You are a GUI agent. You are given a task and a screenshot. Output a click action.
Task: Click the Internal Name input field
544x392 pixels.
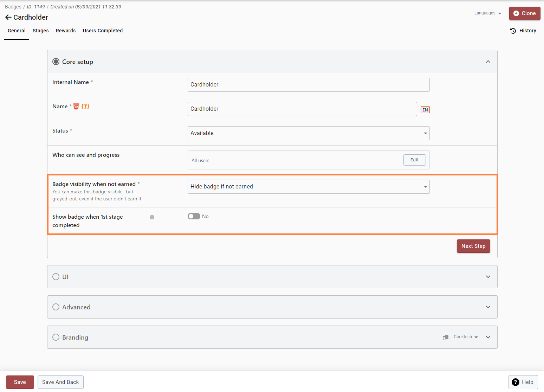[308, 85]
